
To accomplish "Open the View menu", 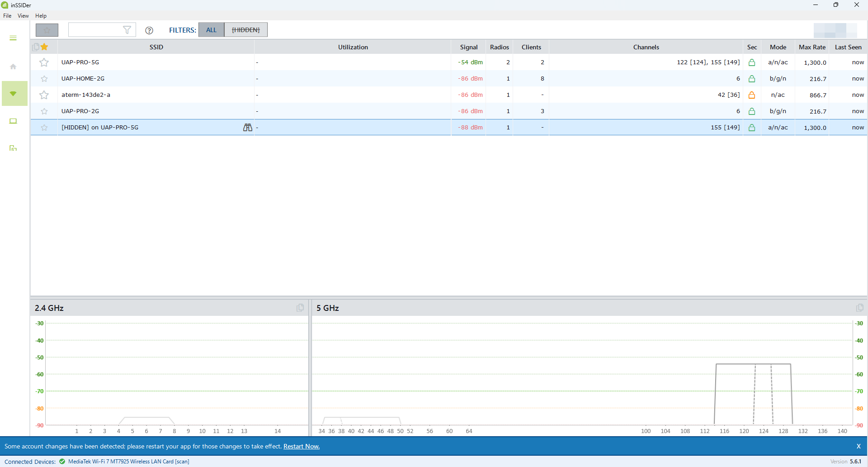I will (23, 16).
